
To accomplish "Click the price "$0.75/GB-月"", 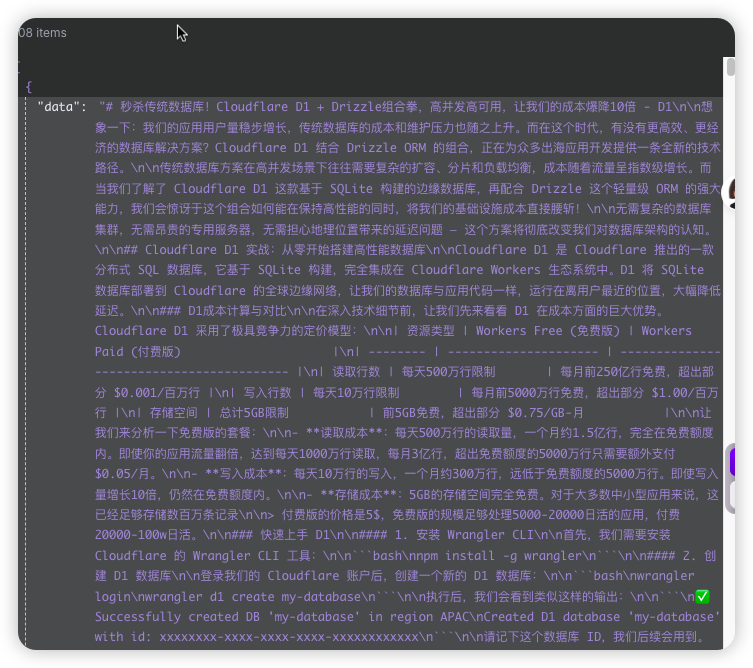I will (x=546, y=413).
